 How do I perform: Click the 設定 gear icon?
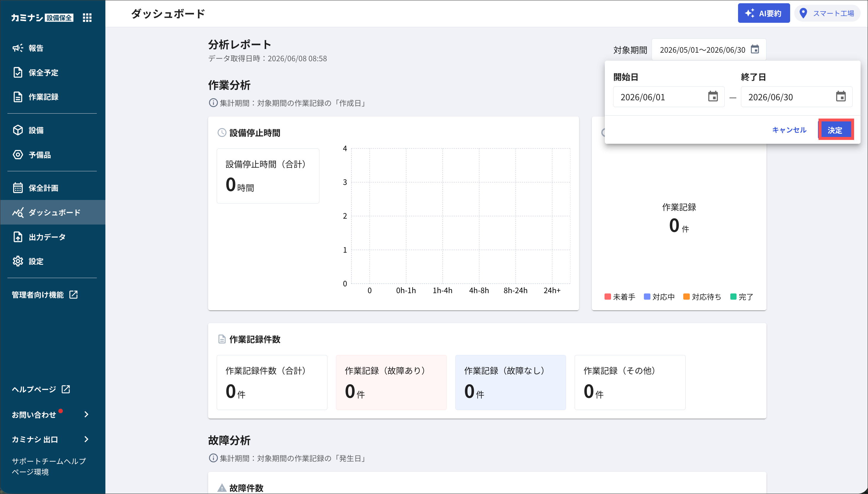pos(18,261)
